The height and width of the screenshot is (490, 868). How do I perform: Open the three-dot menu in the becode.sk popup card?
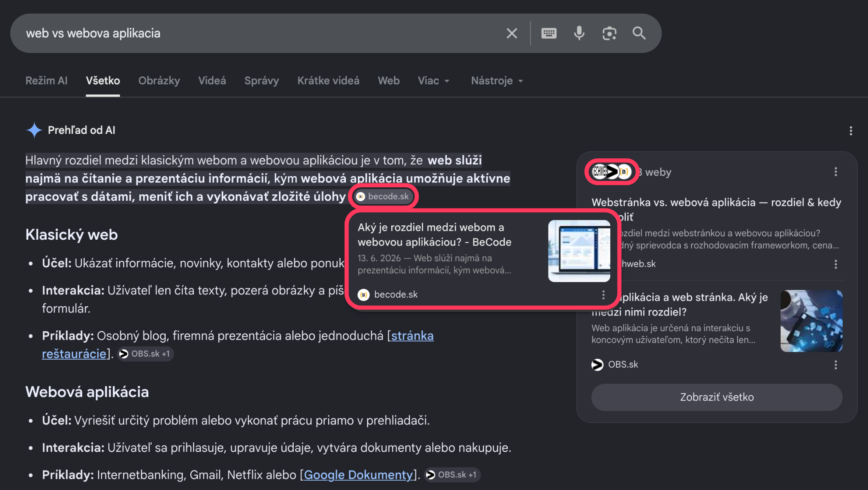click(604, 295)
